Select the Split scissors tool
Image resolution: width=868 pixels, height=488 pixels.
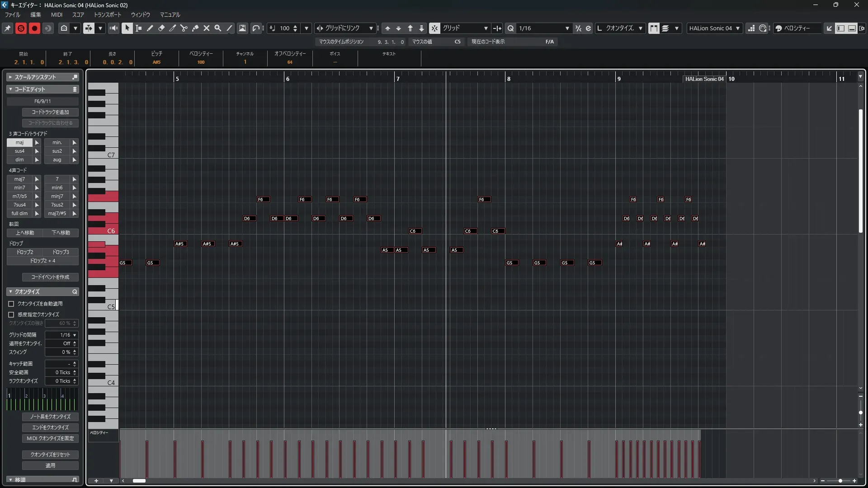pos(184,28)
